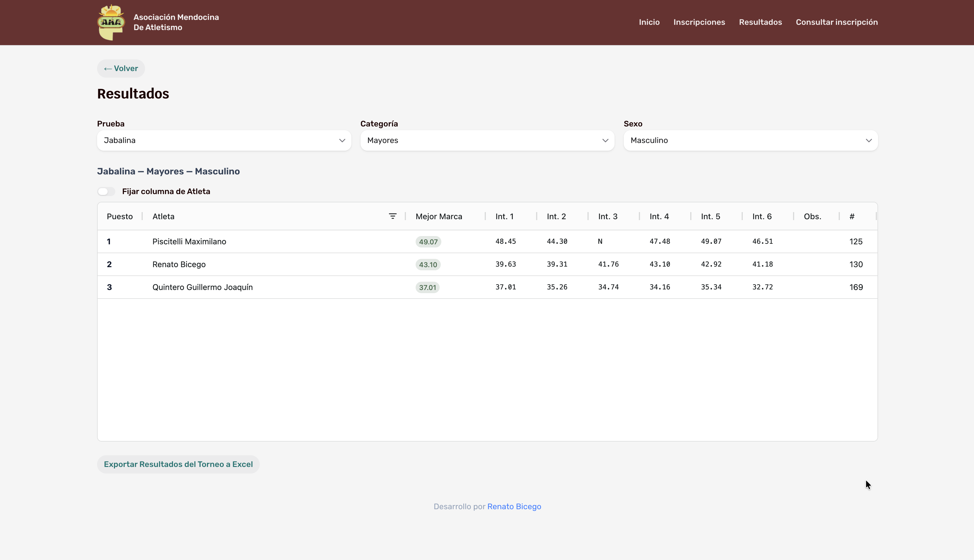Select Resultados in the top navigation
Image resolution: width=974 pixels, height=560 pixels.
tap(760, 22)
